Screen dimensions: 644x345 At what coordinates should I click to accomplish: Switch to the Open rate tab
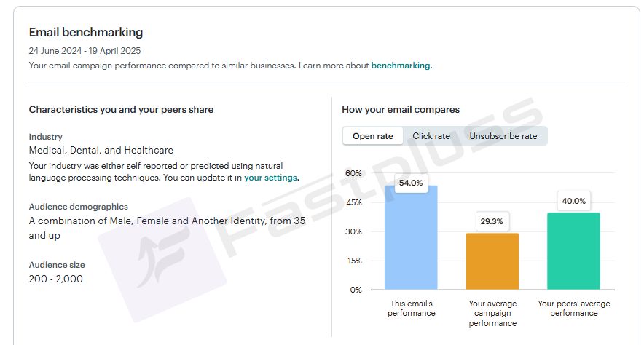(372, 136)
